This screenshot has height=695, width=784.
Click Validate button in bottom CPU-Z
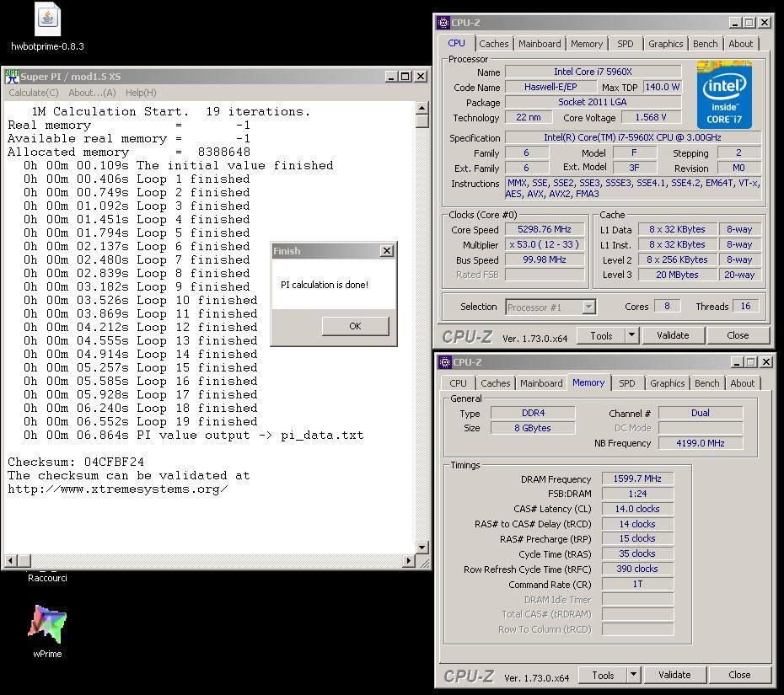674,675
